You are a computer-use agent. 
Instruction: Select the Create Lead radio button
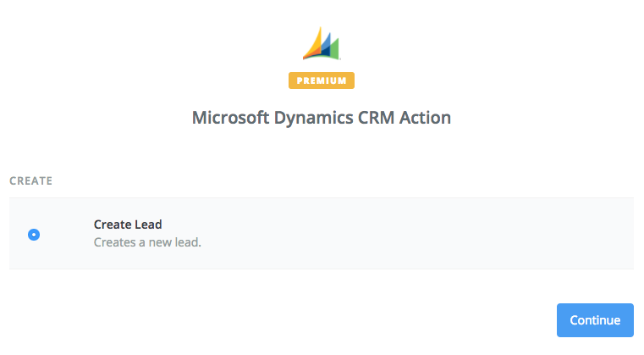(34, 235)
